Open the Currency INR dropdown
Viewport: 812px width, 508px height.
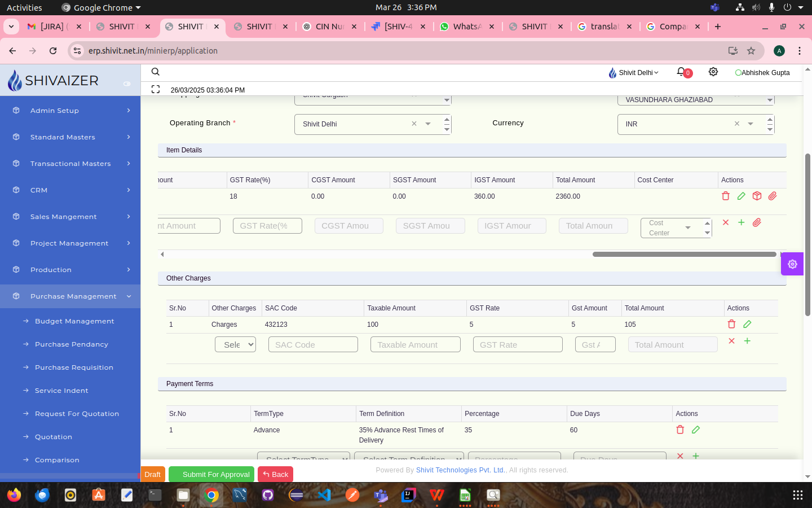[x=750, y=124]
